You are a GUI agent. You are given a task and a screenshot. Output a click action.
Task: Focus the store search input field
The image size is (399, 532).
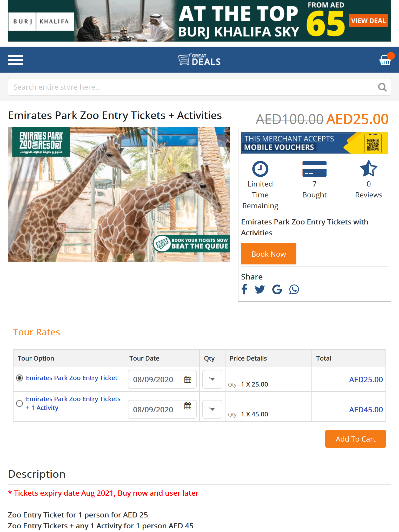click(192, 87)
